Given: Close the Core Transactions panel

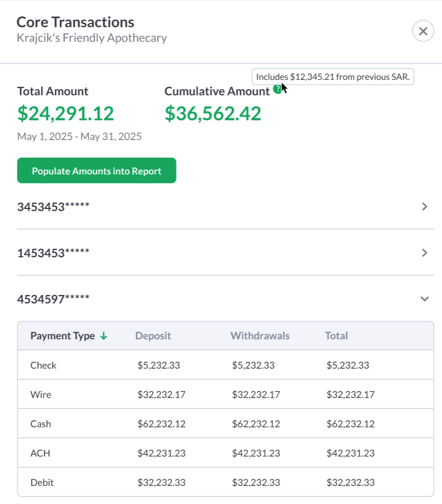Looking at the screenshot, I should 423,31.
